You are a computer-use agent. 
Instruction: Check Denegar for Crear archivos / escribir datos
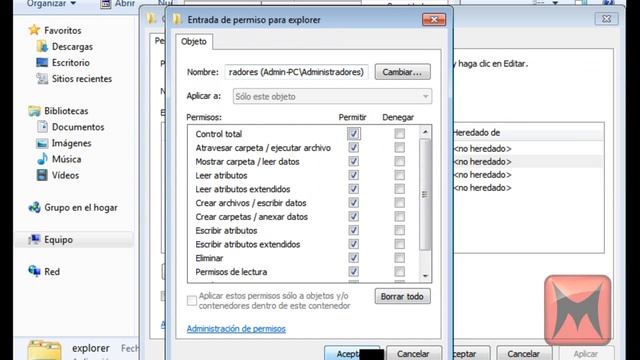pyautogui.click(x=400, y=203)
